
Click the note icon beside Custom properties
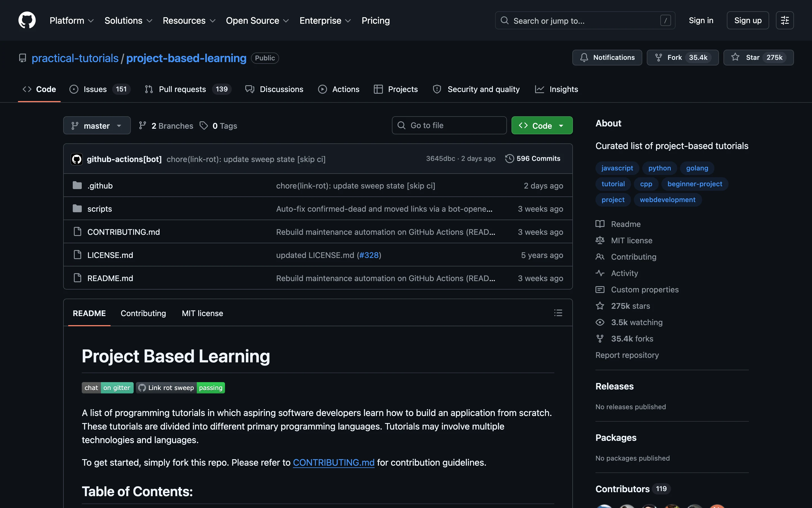point(600,289)
